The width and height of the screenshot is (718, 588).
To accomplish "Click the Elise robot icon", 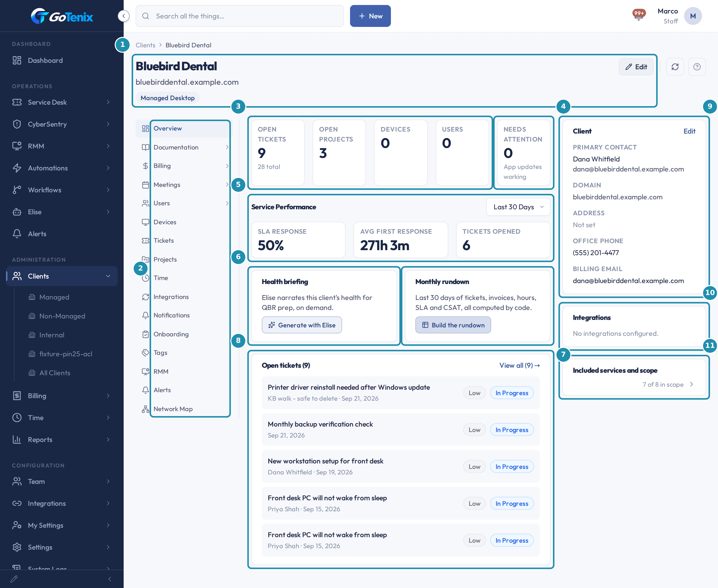I will tap(17, 212).
